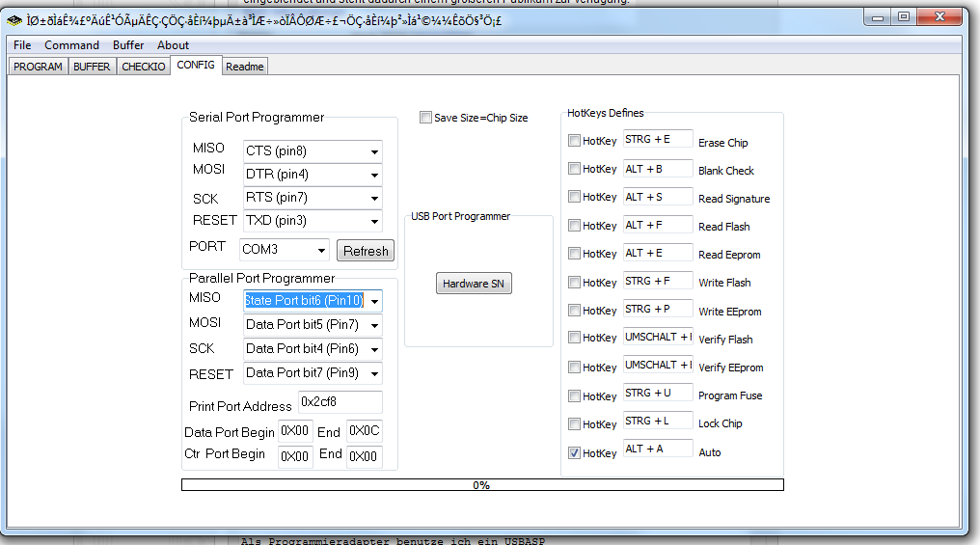Switch to the CHECKIO tab
The image size is (980, 545).
pyautogui.click(x=143, y=67)
